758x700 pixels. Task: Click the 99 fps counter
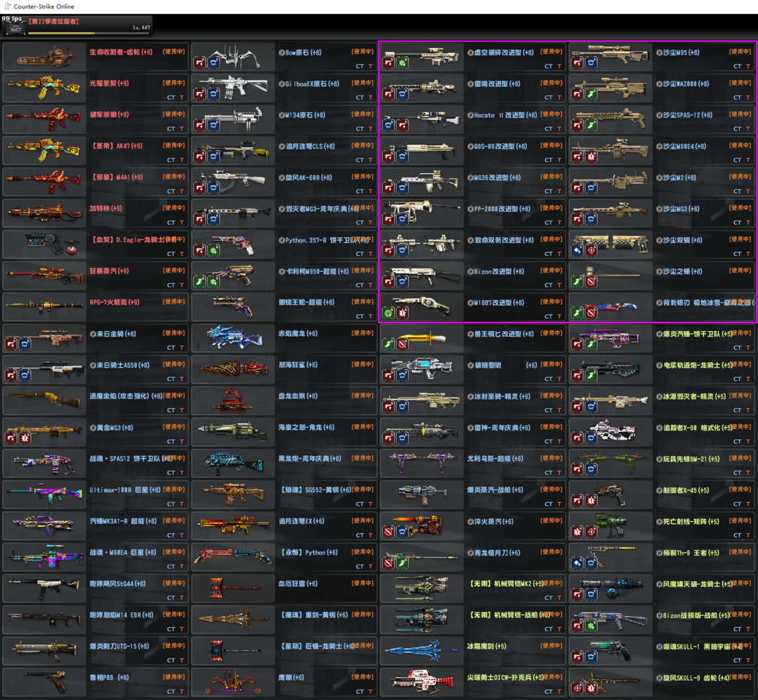click(x=12, y=19)
